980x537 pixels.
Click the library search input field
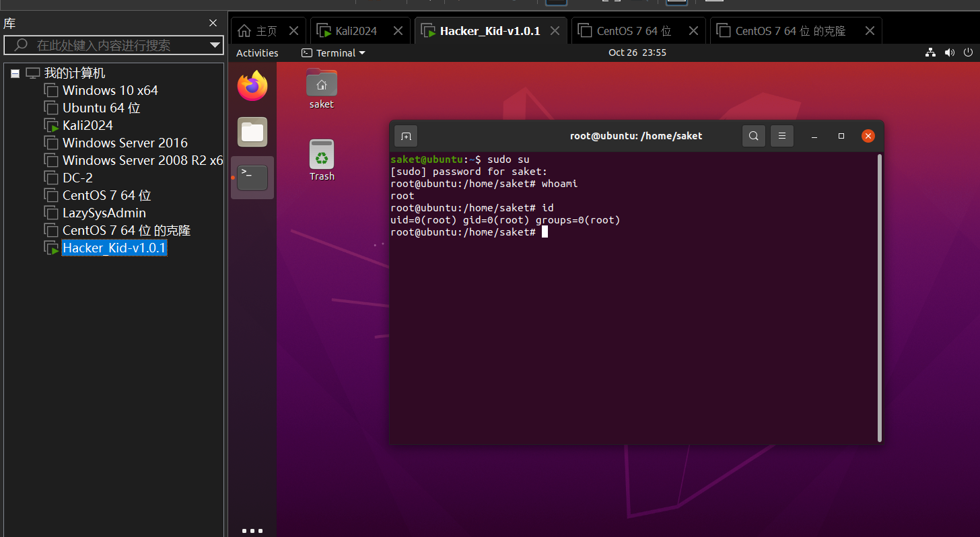(x=113, y=45)
